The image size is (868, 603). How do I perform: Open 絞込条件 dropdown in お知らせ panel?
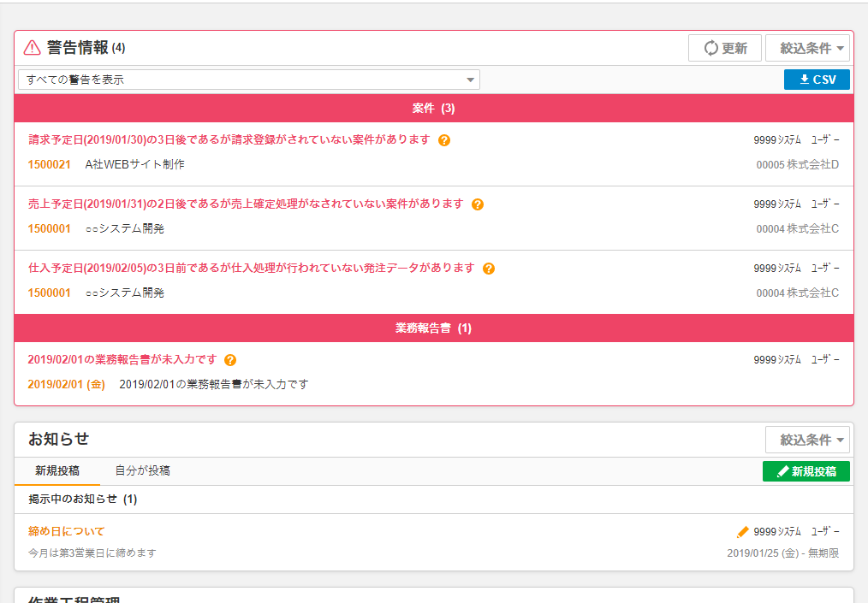pyautogui.click(x=807, y=440)
